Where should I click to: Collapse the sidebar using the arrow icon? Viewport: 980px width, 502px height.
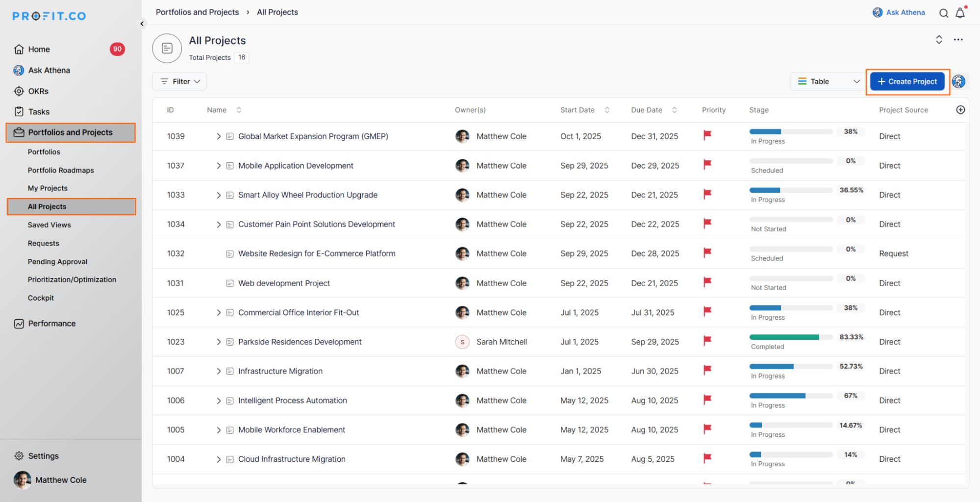(x=142, y=24)
